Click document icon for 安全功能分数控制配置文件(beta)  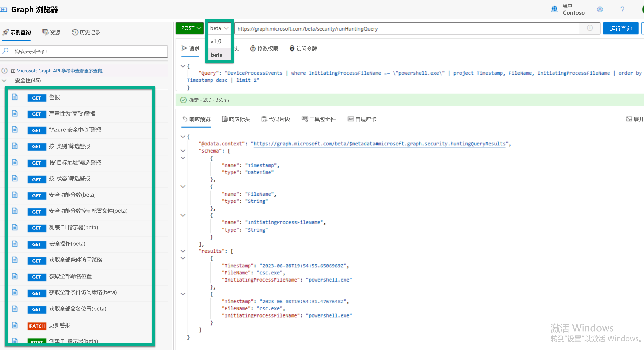[x=15, y=211]
